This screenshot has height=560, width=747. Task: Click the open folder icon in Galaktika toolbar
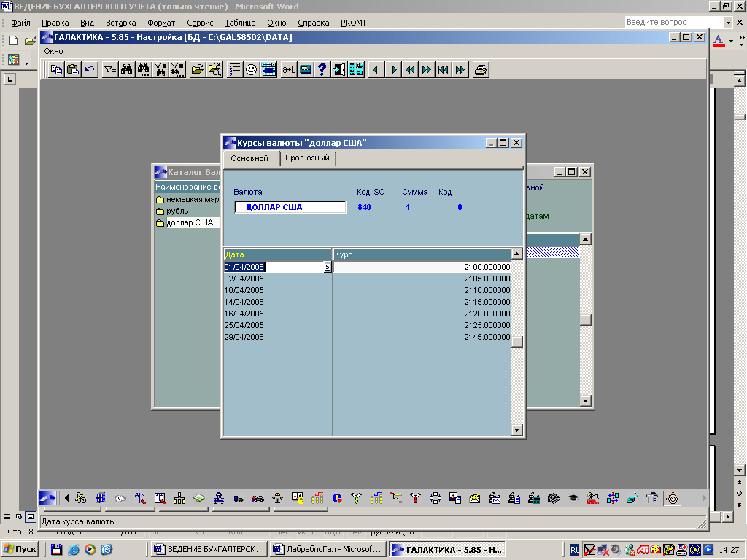tap(197, 70)
